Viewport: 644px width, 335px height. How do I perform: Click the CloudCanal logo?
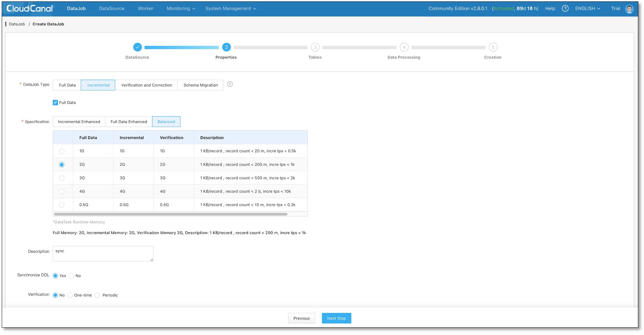(x=30, y=9)
